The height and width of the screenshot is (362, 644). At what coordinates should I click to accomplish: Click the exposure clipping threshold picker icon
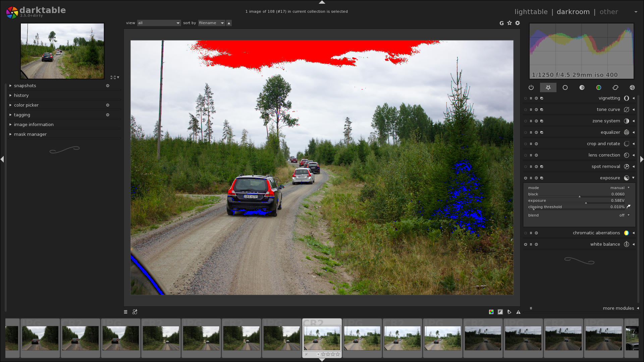click(629, 207)
